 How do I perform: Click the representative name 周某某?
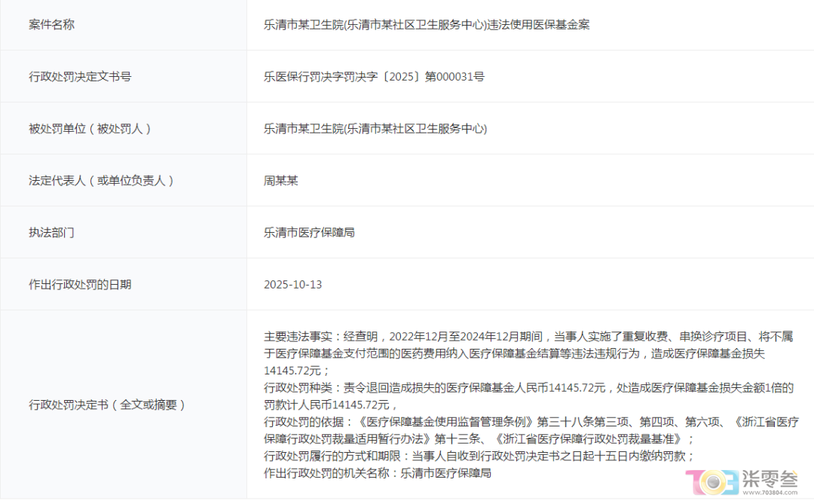pos(281,181)
